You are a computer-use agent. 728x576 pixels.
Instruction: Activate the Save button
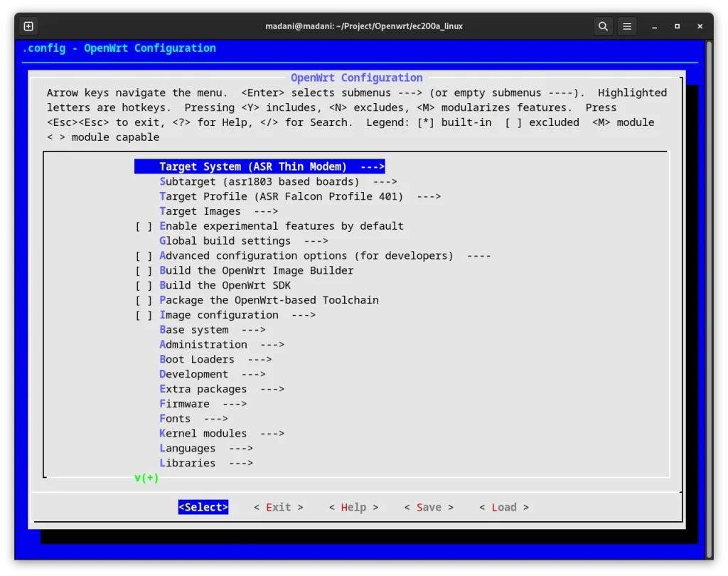(428, 506)
